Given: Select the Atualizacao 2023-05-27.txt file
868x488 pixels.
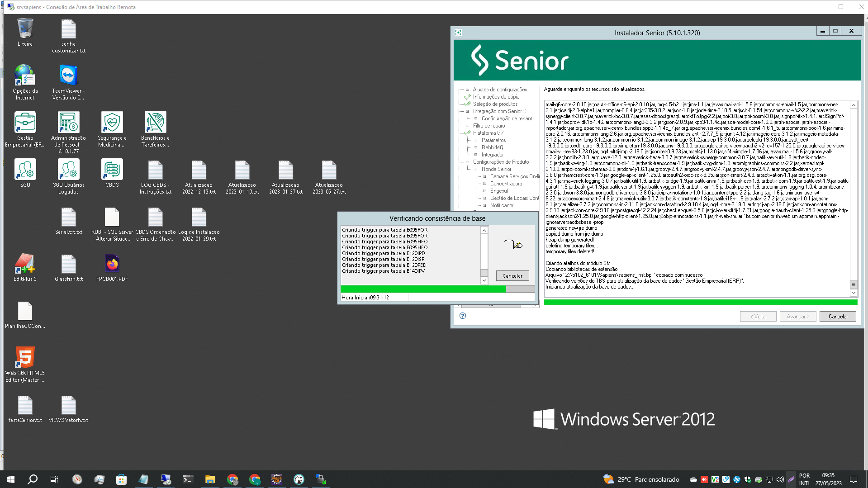Looking at the screenshot, I should (329, 176).
